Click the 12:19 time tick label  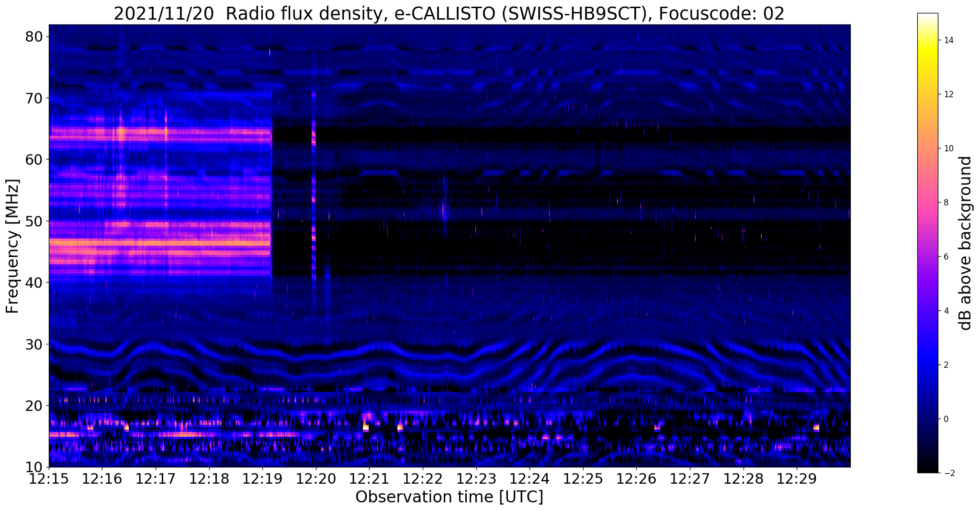coord(262,478)
